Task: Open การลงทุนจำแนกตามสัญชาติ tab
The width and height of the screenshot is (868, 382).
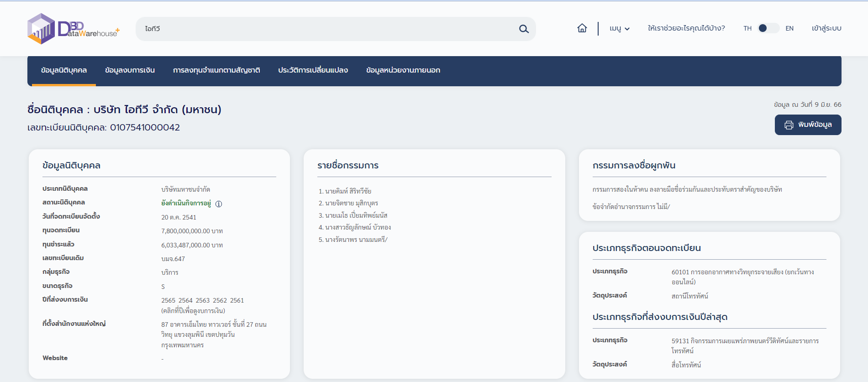Action: click(216, 70)
